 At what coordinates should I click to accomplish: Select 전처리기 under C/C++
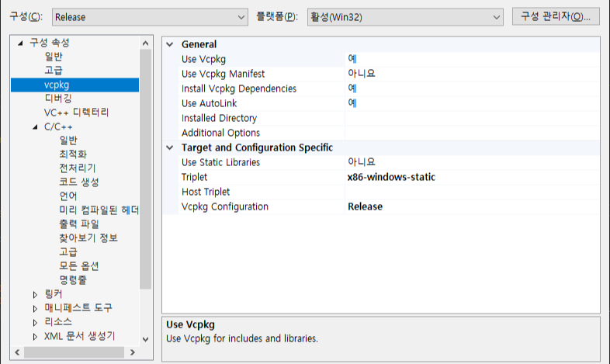coord(78,168)
